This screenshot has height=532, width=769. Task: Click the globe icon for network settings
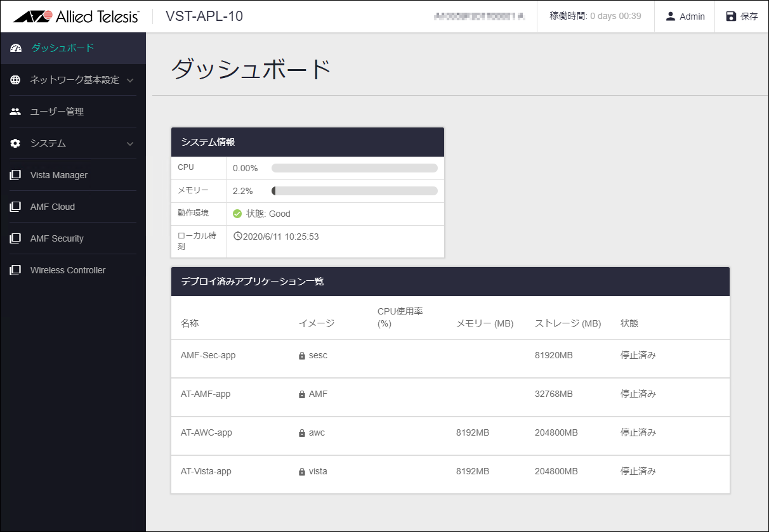click(16, 80)
